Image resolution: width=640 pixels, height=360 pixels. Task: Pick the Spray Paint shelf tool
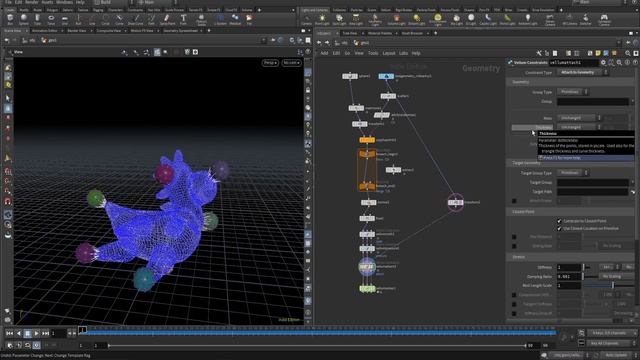click(167, 19)
